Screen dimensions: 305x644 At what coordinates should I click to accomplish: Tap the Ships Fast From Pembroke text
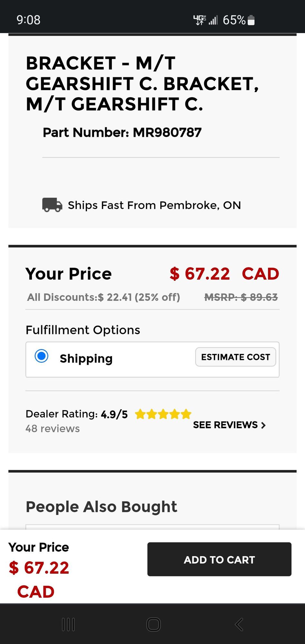pyautogui.click(x=154, y=205)
